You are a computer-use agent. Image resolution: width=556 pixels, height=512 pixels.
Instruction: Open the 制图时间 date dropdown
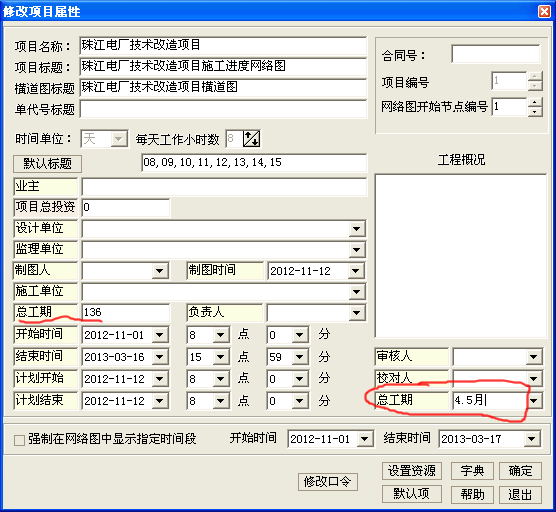(x=356, y=271)
